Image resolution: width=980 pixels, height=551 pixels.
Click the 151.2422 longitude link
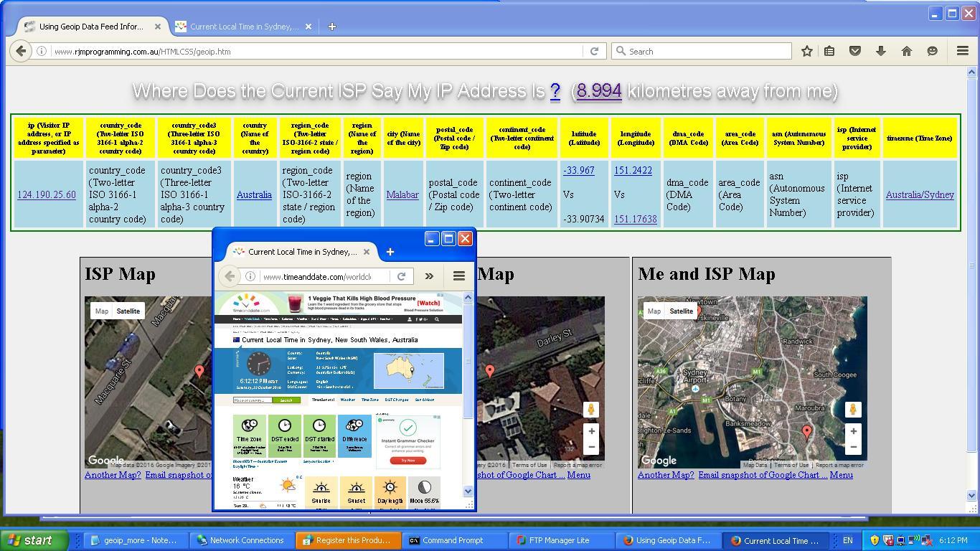[633, 170]
